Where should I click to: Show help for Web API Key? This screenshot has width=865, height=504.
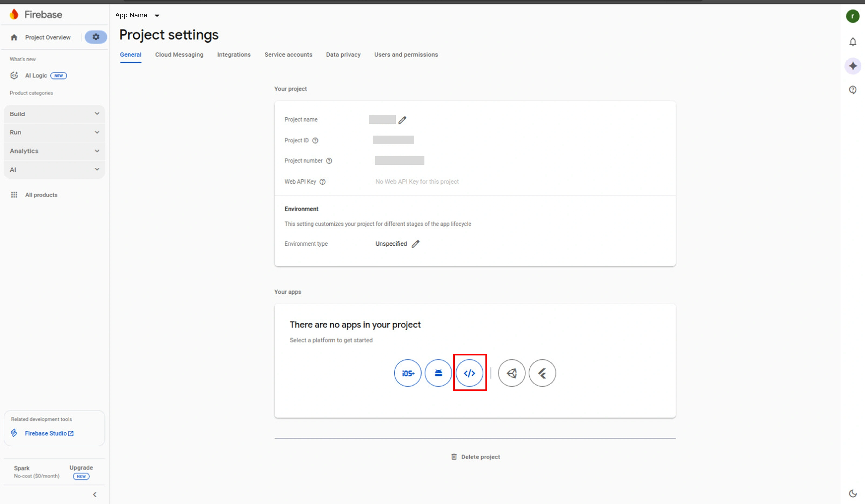(x=322, y=182)
